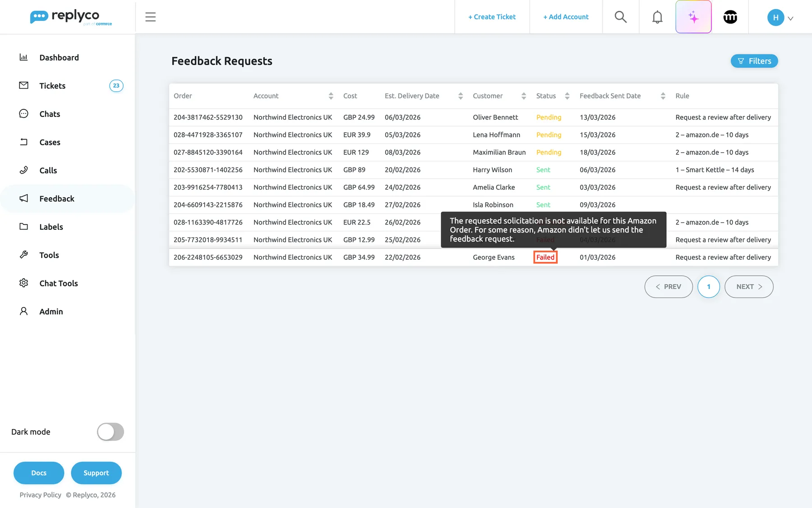Click the Dashboard chart icon

click(x=23, y=57)
